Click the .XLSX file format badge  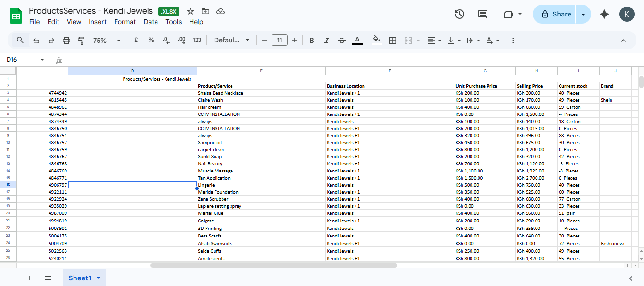[x=169, y=11]
